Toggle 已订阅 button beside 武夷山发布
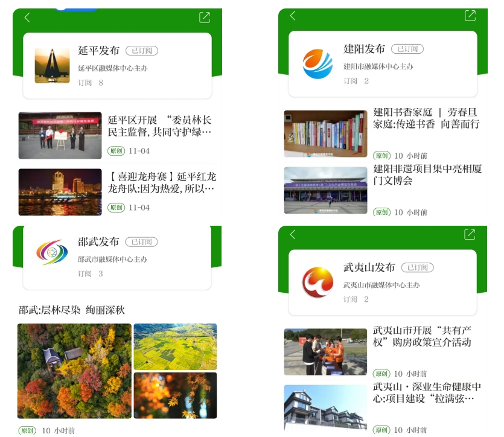The image size is (504, 437). (x=417, y=267)
